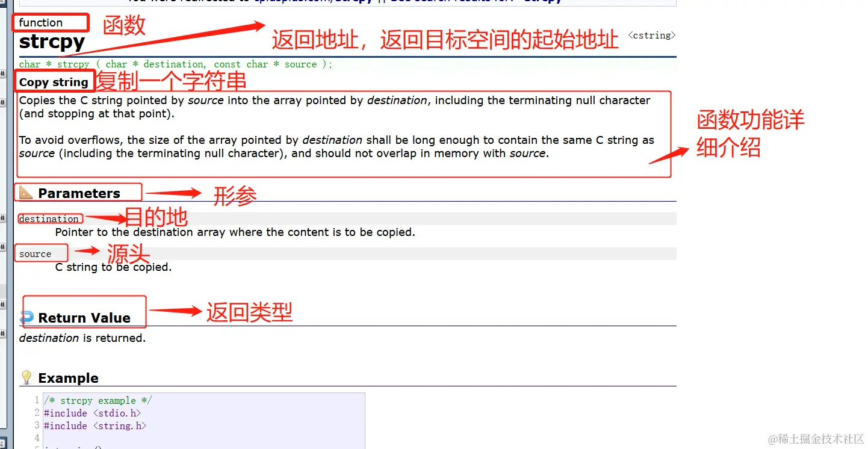Click the Return Value arrow icon

coord(26,317)
